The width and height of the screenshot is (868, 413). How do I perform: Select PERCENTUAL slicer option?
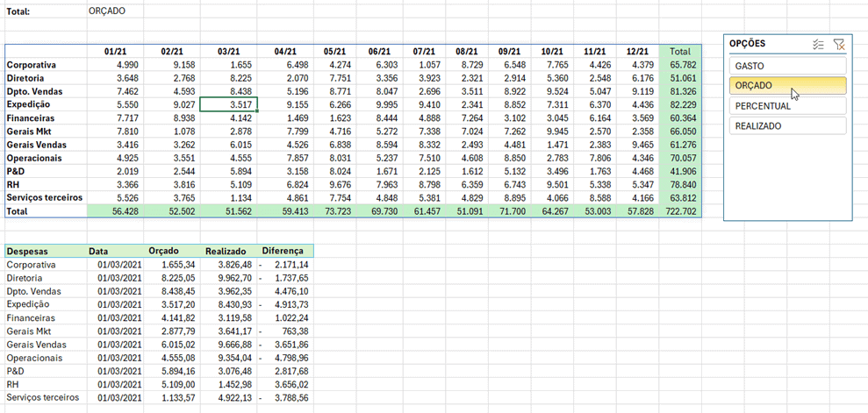[788, 105]
